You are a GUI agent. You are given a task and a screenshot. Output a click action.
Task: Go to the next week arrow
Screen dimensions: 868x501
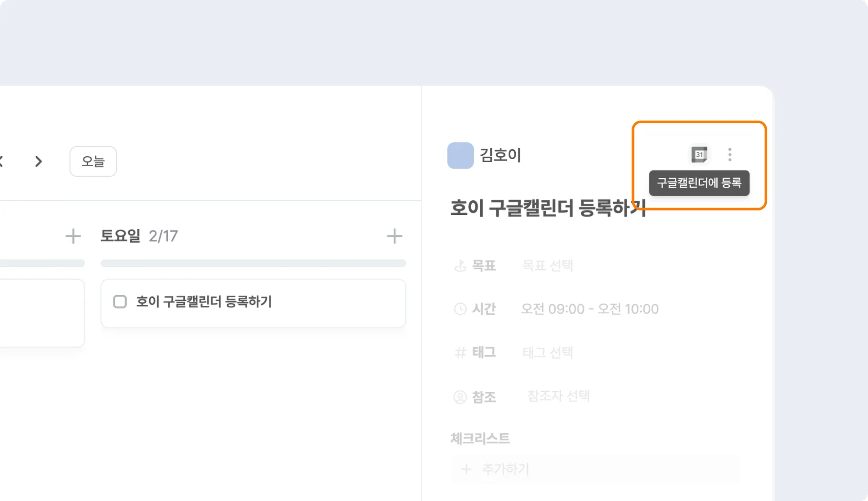click(39, 161)
